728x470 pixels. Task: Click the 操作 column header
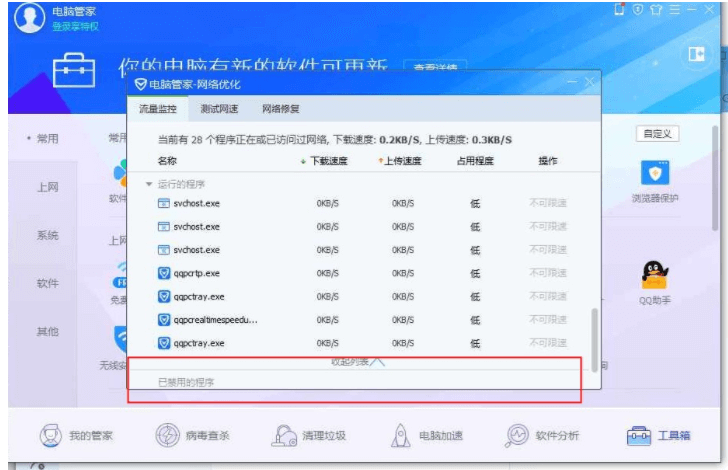click(548, 161)
